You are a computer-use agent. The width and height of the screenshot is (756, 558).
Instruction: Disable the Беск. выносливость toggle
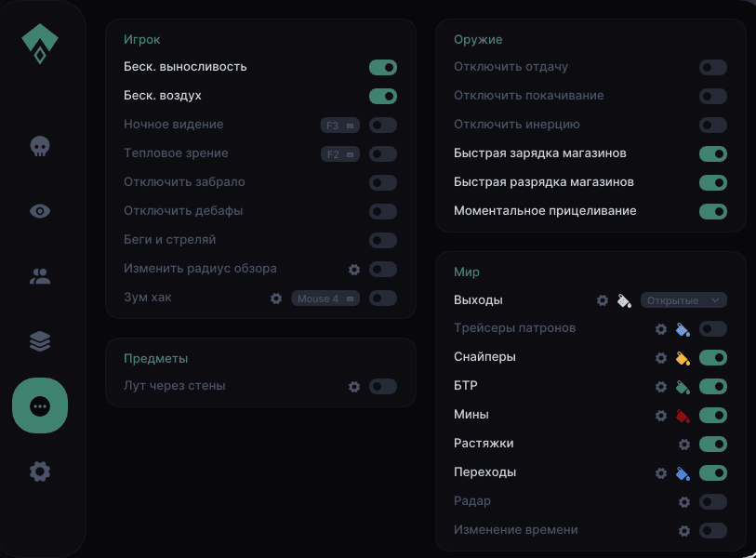(383, 67)
